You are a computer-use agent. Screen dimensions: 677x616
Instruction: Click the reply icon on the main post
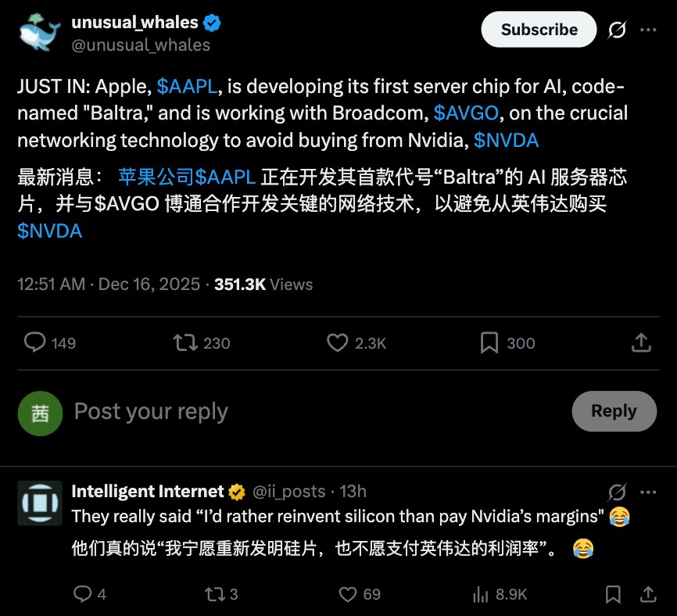35,342
